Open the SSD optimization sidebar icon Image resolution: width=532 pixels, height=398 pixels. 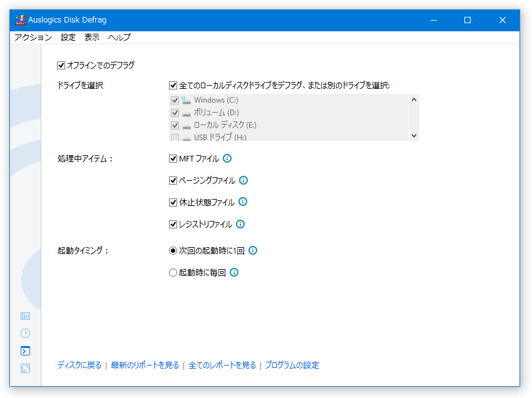pos(25,368)
